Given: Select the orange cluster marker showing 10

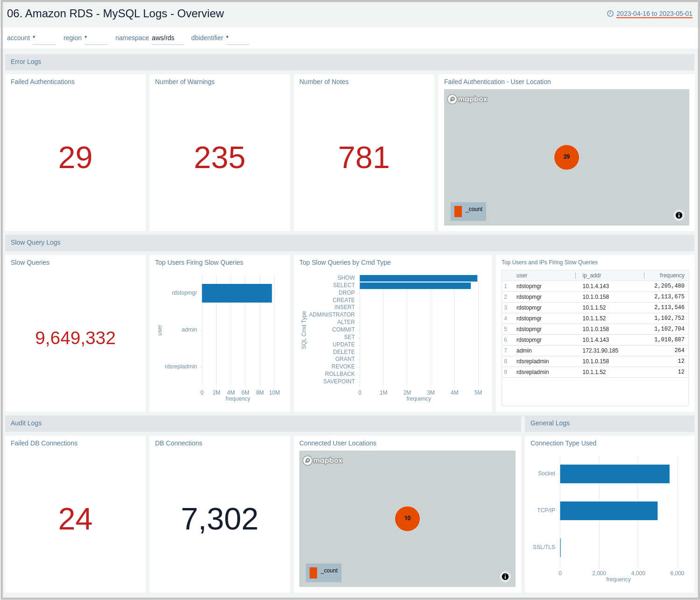Looking at the screenshot, I should click(x=407, y=518).
